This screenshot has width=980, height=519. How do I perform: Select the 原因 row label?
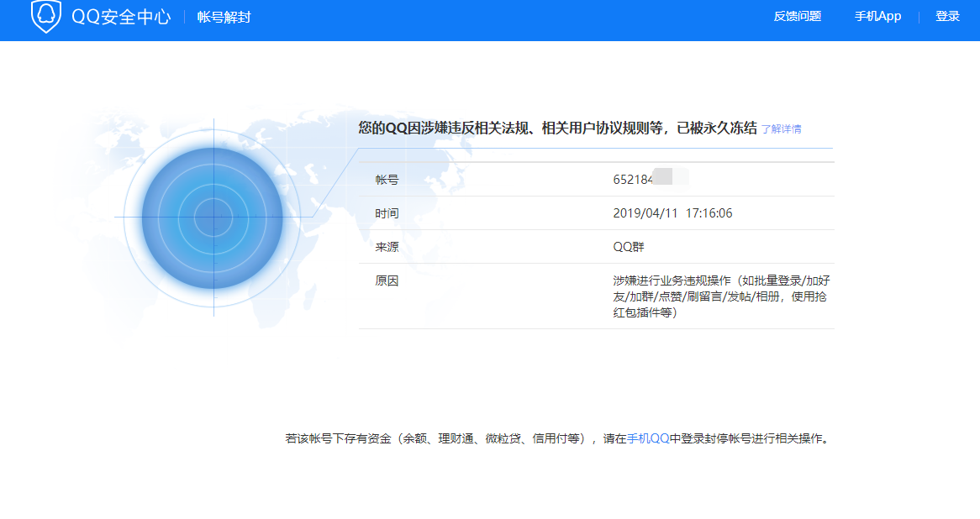[387, 280]
